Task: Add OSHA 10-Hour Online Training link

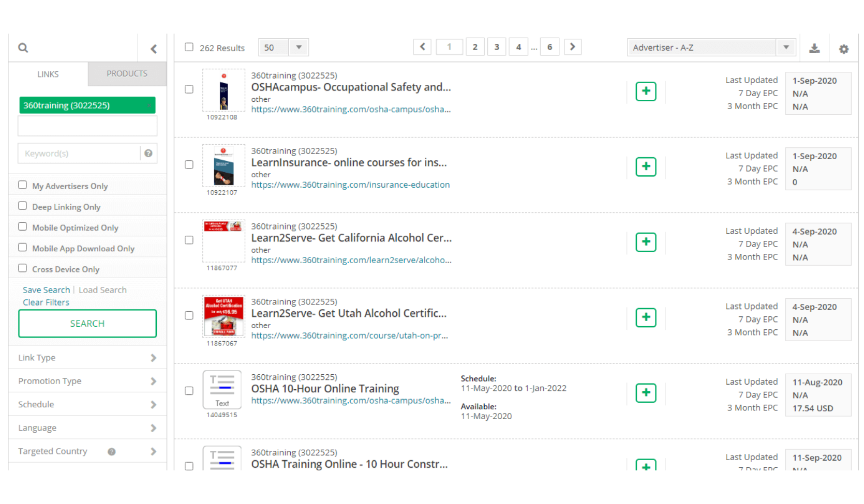Action: click(x=645, y=393)
